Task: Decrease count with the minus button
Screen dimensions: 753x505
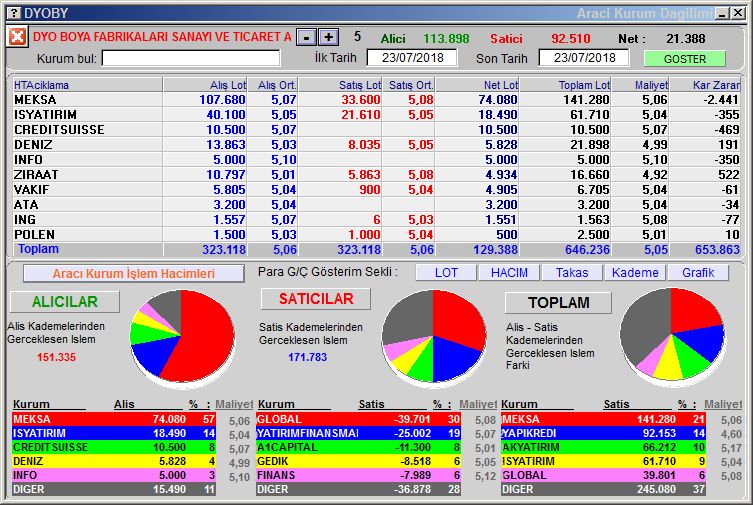Action: [x=306, y=37]
